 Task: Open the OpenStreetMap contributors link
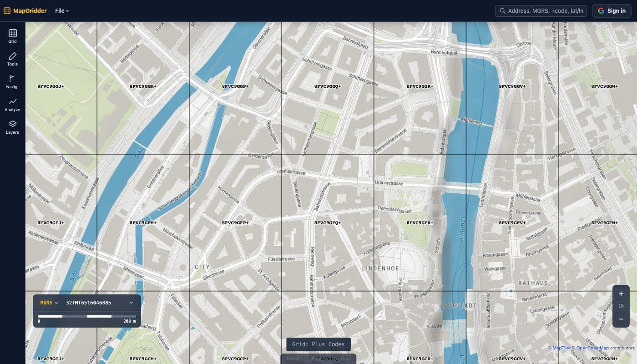click(592, 348)
